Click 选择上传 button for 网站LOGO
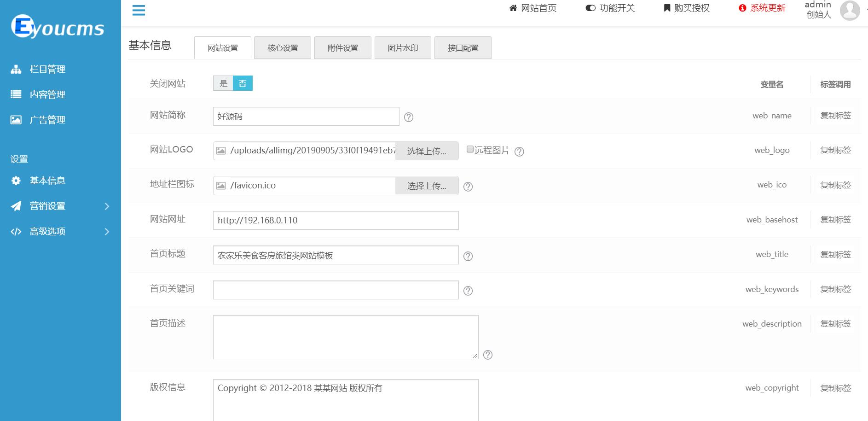This screenshot has height=421, width=868. [x=427, y=151]
